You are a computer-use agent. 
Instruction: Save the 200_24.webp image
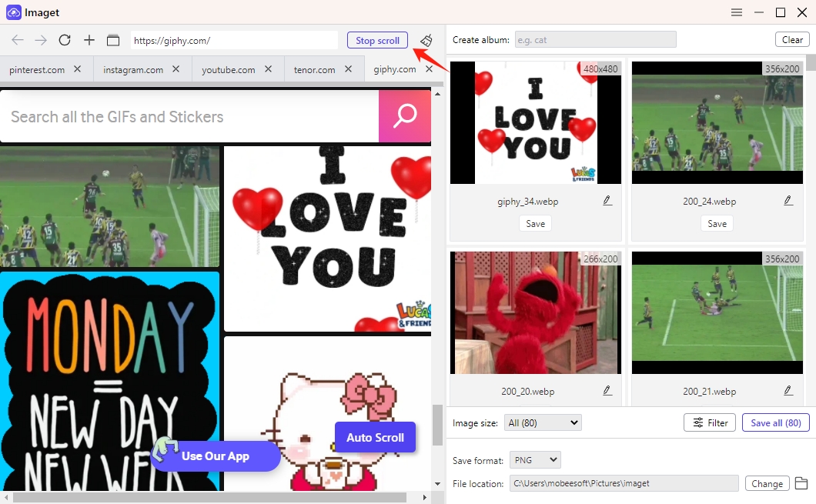(x=717, y=224)
